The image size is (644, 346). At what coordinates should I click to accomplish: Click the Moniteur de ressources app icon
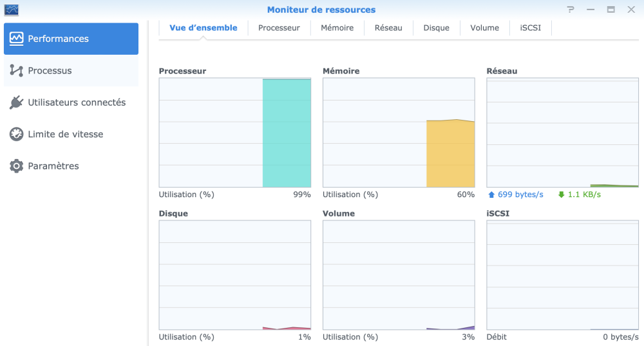[x=12, y=10]
